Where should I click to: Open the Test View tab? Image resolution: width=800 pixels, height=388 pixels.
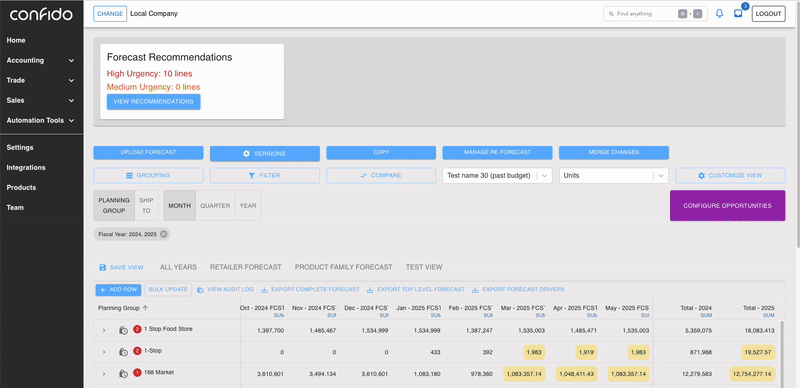pos(424,267)
